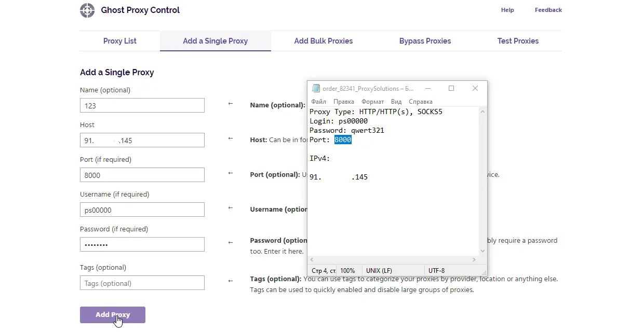
Task: Maximize the Notepad window
Action: click(x=451, y=89)
